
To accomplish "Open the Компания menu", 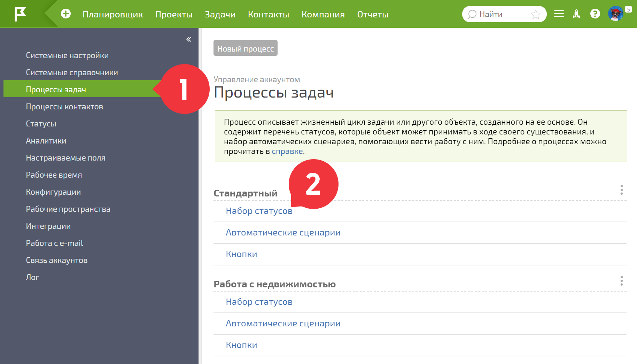I will [323, 14].
